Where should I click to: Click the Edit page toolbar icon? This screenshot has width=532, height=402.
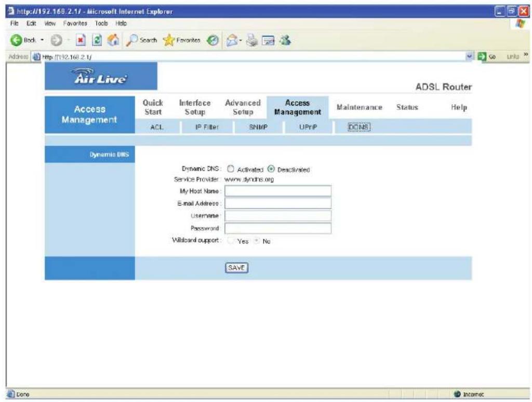click(269, 41)
